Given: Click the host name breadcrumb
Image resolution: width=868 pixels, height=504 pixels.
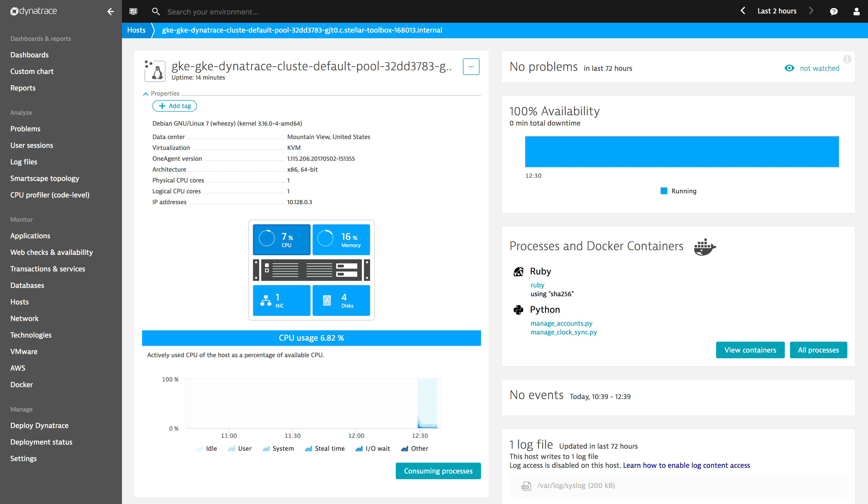Looking at the screenshot, I should point(302,30).
